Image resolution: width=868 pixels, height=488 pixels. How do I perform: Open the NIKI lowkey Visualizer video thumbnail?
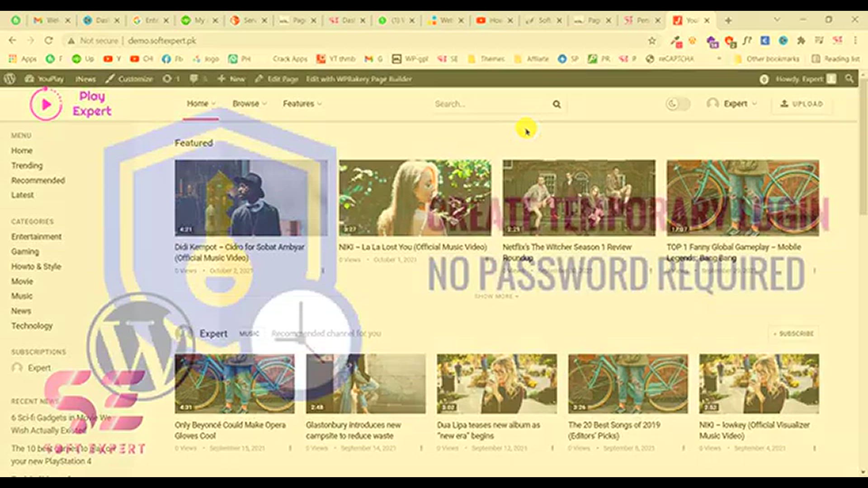759,384
